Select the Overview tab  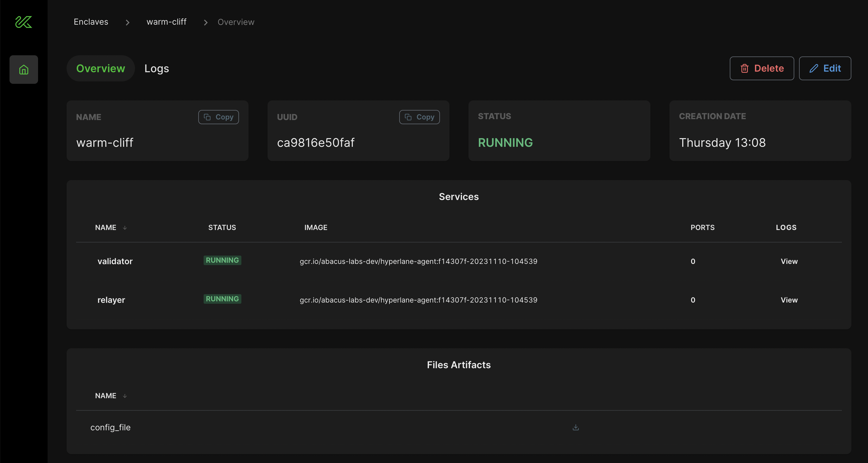click(101, 68)
